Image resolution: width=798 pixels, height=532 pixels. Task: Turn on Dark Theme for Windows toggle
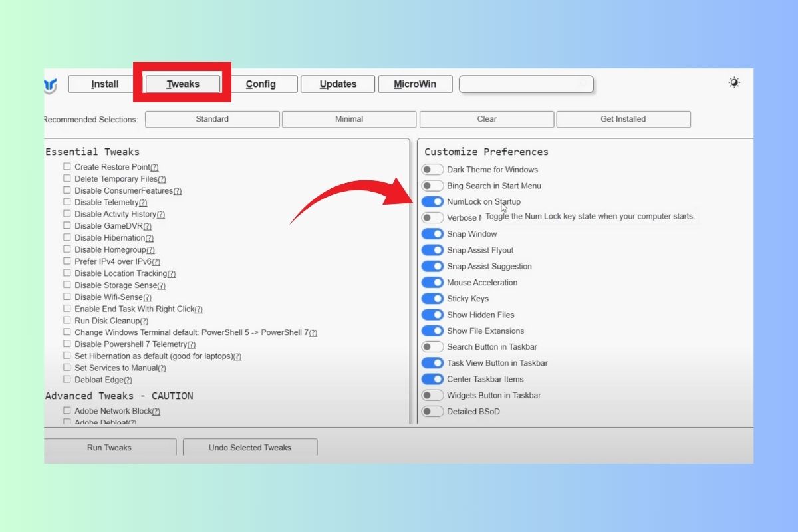click(x=432, y=170)
